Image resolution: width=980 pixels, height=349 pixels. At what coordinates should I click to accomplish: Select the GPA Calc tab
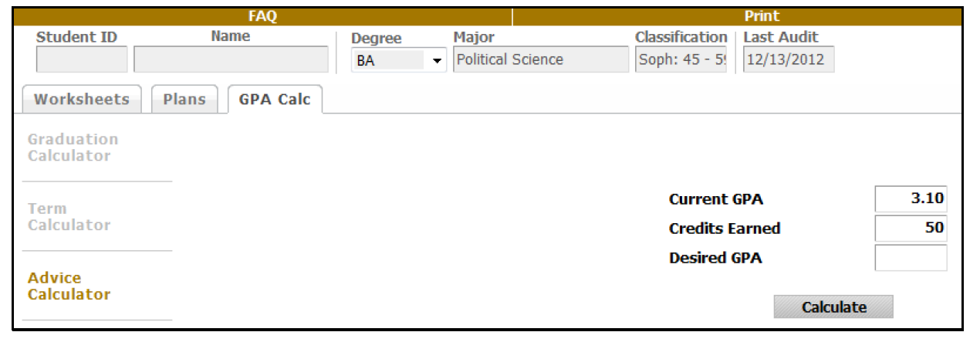pos(275,100)
